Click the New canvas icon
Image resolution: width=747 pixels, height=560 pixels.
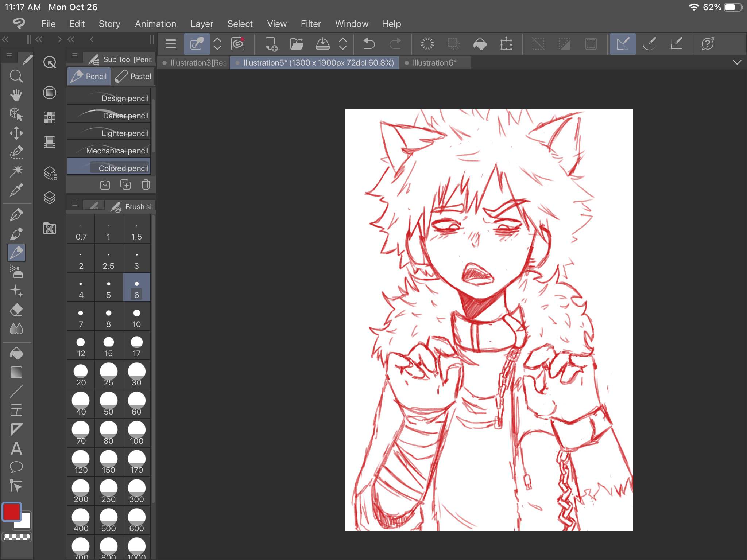tap(271, 44)
